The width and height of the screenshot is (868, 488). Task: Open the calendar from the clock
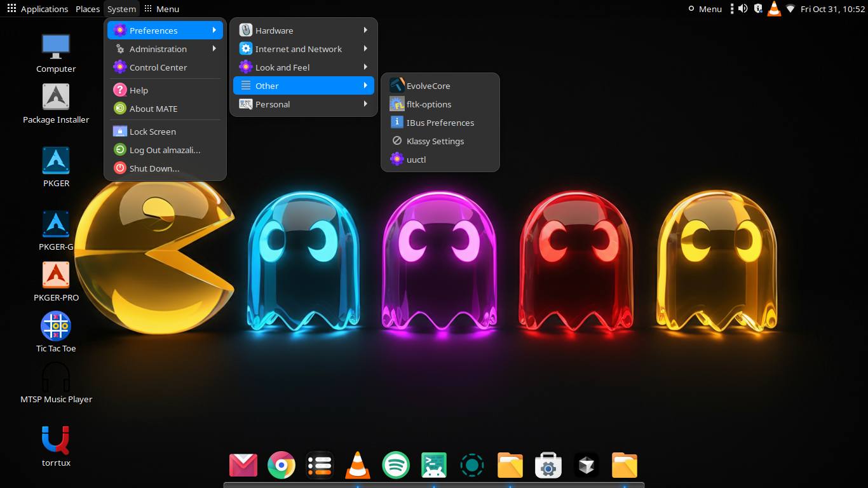click(832, 9)
